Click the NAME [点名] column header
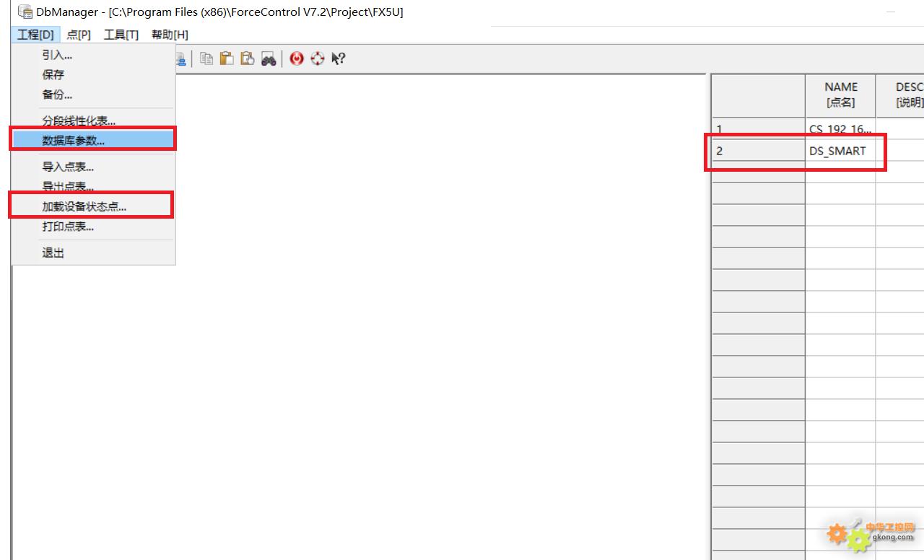 tap(840, 95)
